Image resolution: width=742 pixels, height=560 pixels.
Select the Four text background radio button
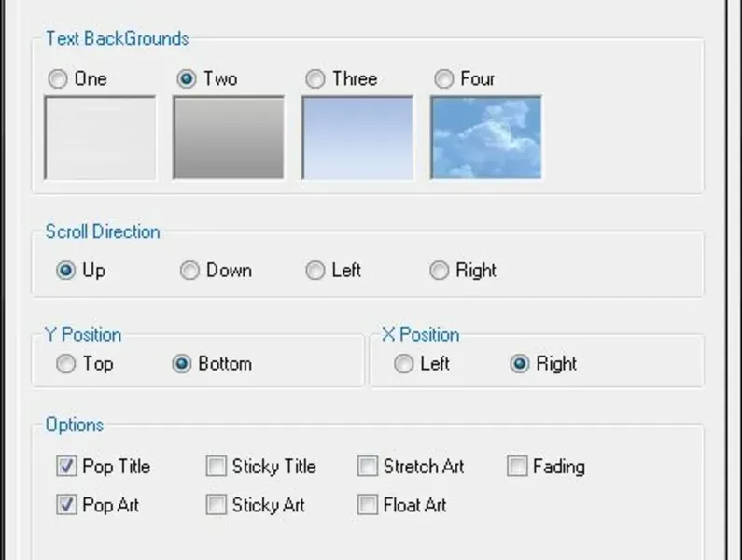click(x=444, y=79)
